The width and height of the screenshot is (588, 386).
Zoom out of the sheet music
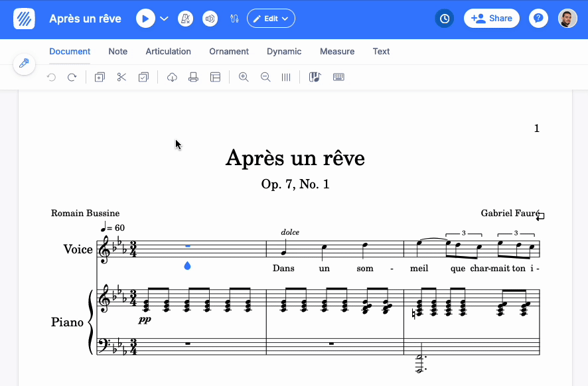click(265, 78)
